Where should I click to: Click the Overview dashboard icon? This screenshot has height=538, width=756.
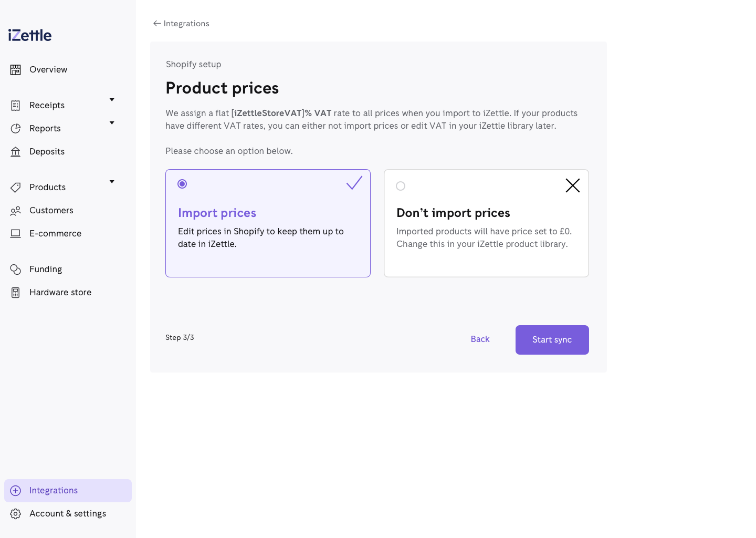[15, 69]
